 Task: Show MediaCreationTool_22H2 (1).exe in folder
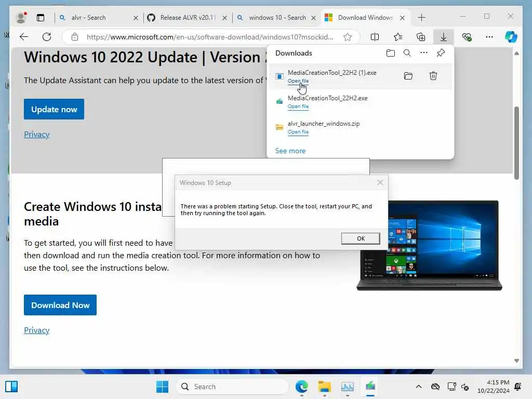pos(408,76)
